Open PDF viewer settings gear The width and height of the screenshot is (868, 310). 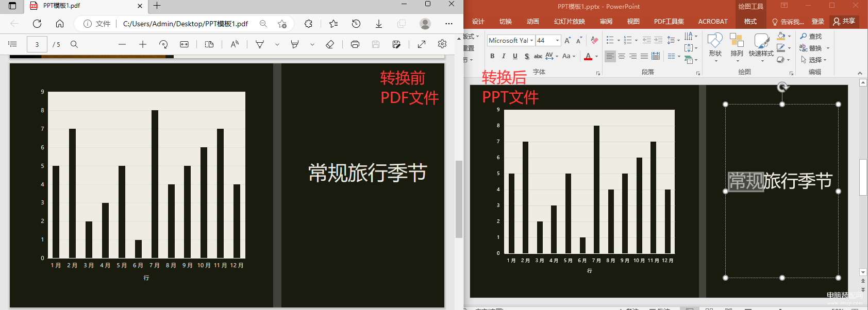point(442,44)
